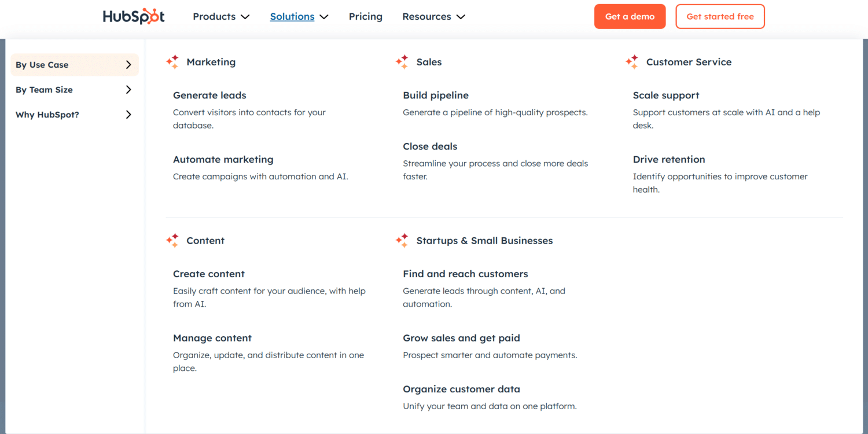Click the sparkle icon beside Marketing
The height and width of the screenshot is (434, 868).
(172, 62)
